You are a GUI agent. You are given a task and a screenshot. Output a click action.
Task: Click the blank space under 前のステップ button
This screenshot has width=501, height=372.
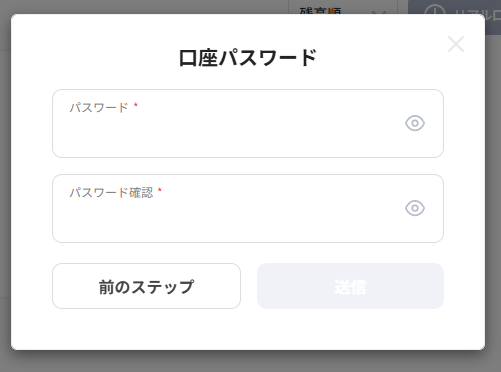[146, 329]
